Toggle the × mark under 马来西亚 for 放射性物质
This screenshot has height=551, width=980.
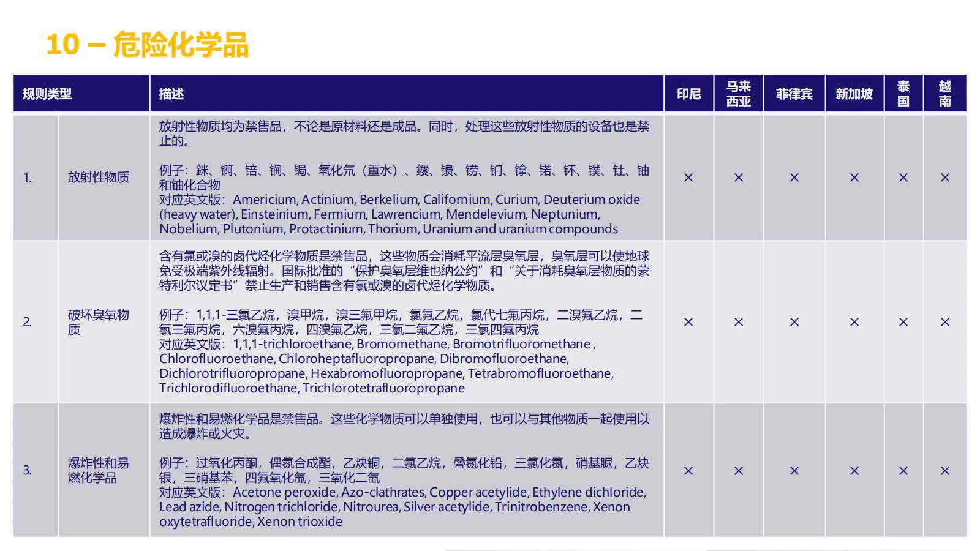click(x=740, y=178)
